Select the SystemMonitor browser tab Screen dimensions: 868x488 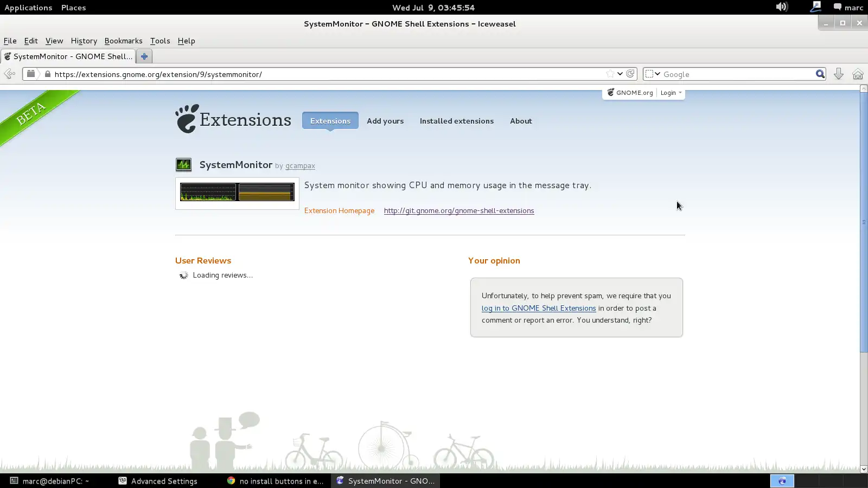click(68, 56)
